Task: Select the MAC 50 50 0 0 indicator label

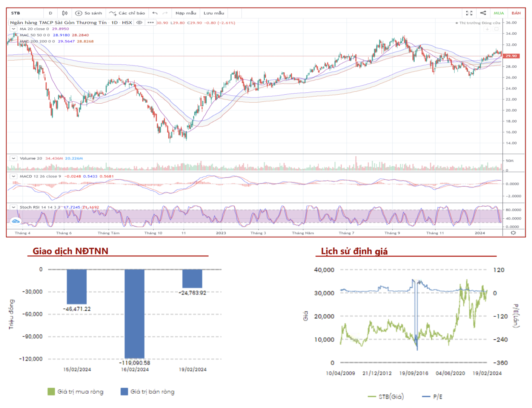Action: tap(35, 35)
